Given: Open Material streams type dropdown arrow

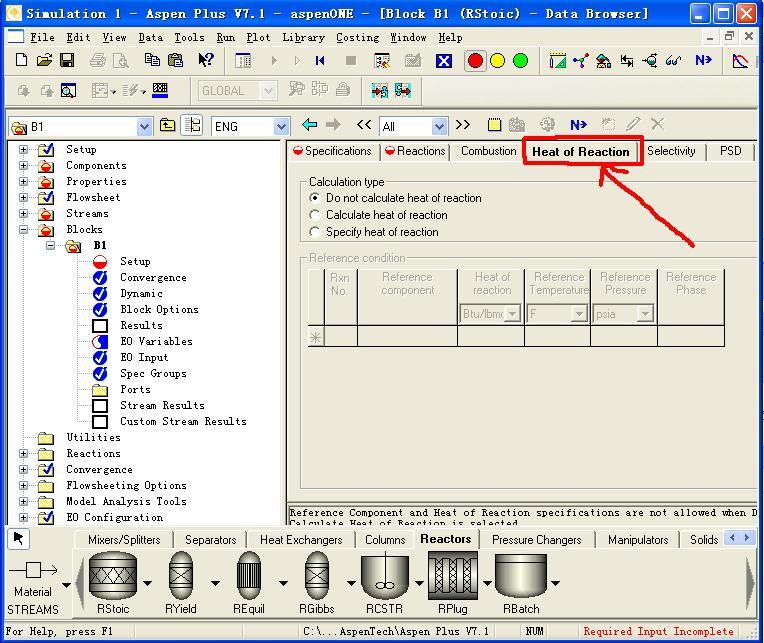Looking at the screenshot, I should pos(66,585).
